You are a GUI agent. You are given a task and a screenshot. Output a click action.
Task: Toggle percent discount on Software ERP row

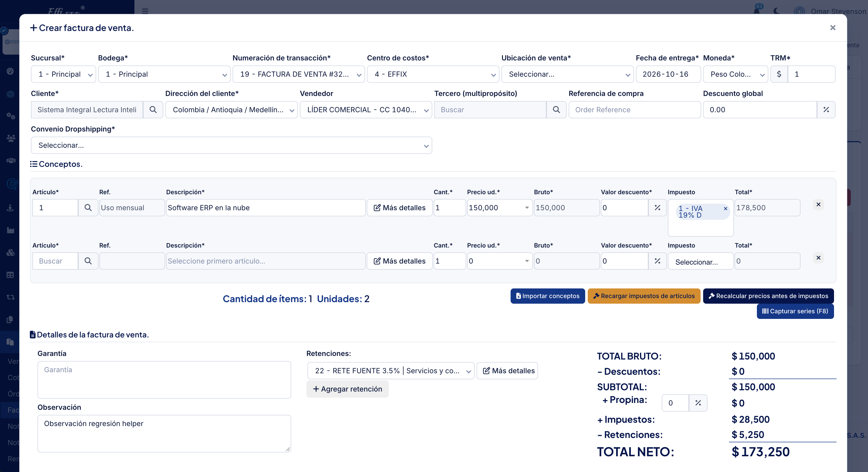pyautogui.click(x=657, y=207)
